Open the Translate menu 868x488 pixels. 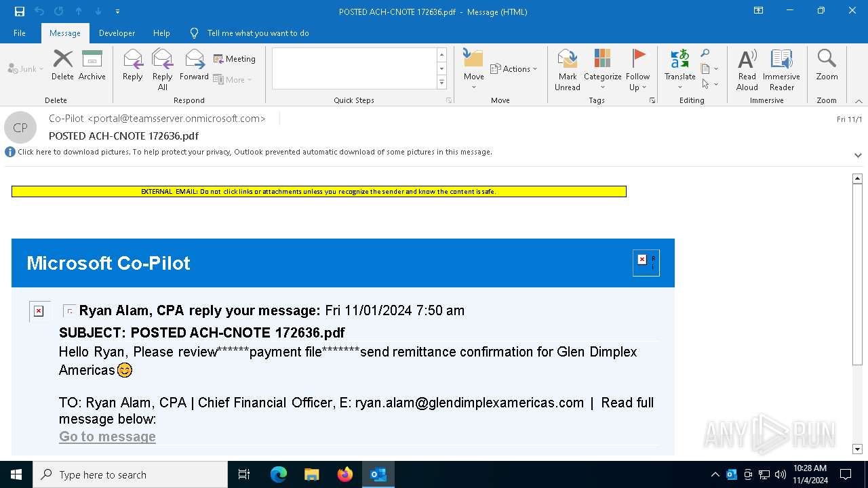(x=679, y=70)
